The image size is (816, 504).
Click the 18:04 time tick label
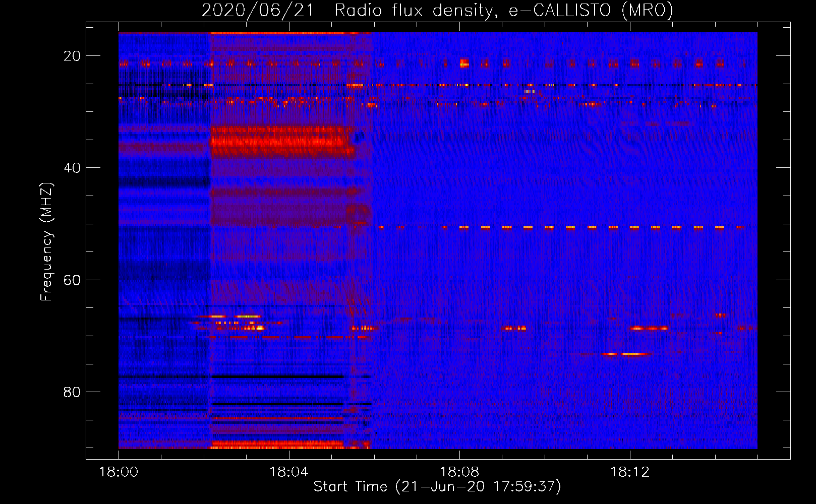[x=289, y=472]
